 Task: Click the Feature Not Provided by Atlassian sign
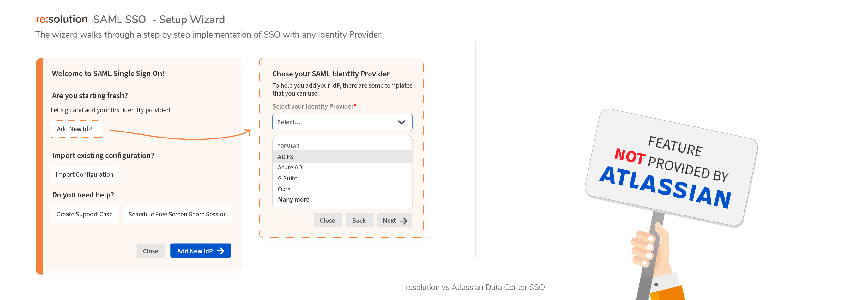pos(671,168)
